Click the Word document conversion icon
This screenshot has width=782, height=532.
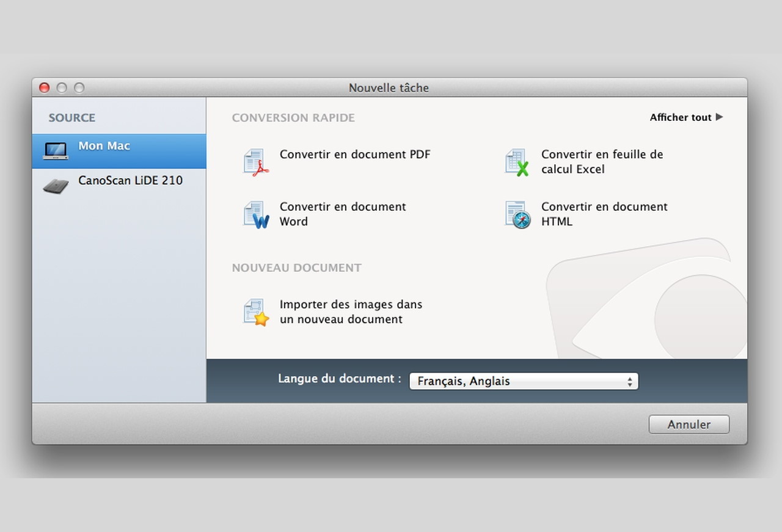(x=256, y=215)
